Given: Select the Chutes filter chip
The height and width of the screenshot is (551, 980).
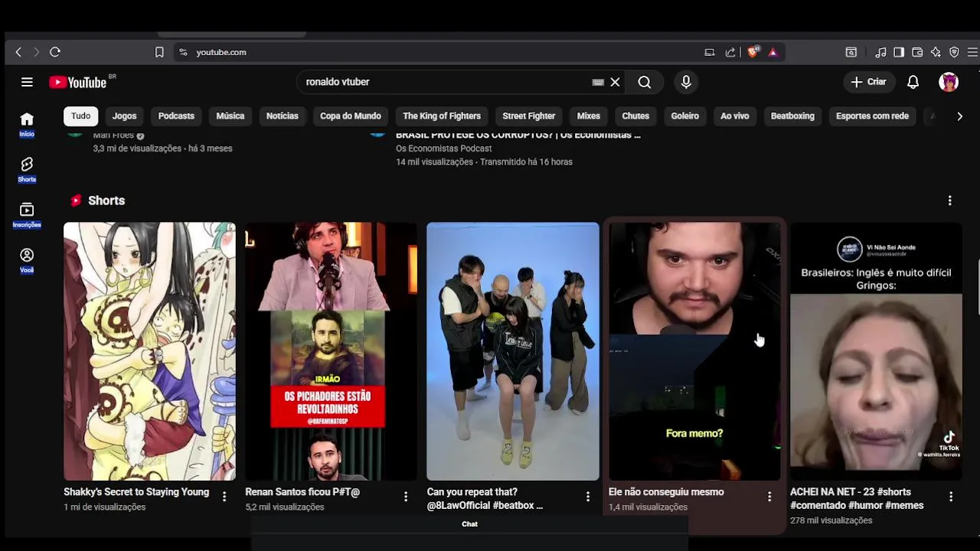Looking at the screenshot, I should (x=635, y=116).
